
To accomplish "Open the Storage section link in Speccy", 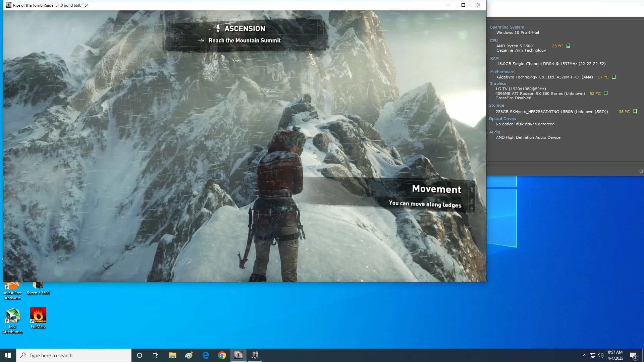I will pos(496,105).
